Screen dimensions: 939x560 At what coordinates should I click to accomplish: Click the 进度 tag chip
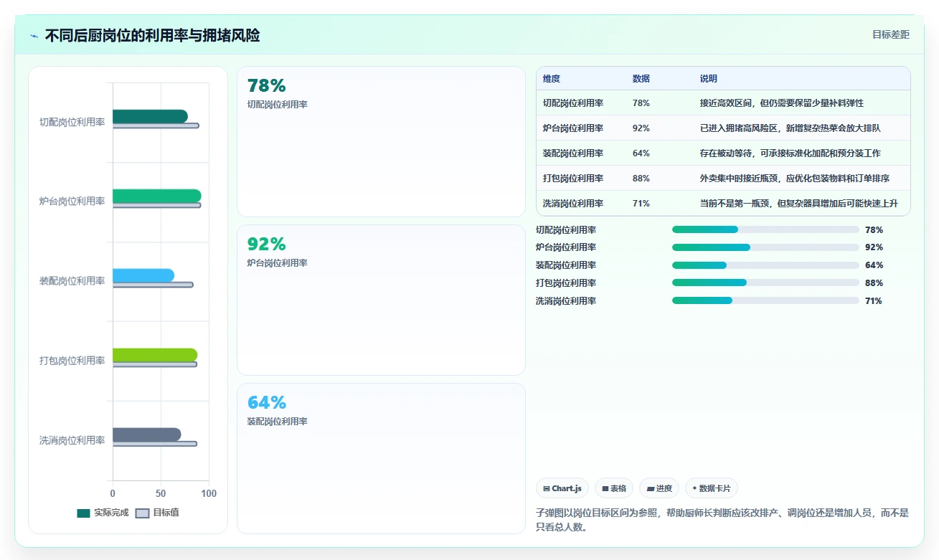pyautogui.click(x=659, y=488)
